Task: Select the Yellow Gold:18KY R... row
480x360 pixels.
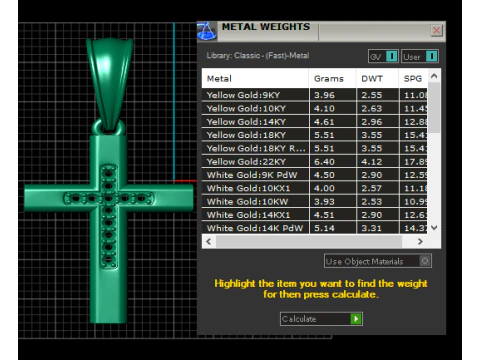Action: point(314,148)
